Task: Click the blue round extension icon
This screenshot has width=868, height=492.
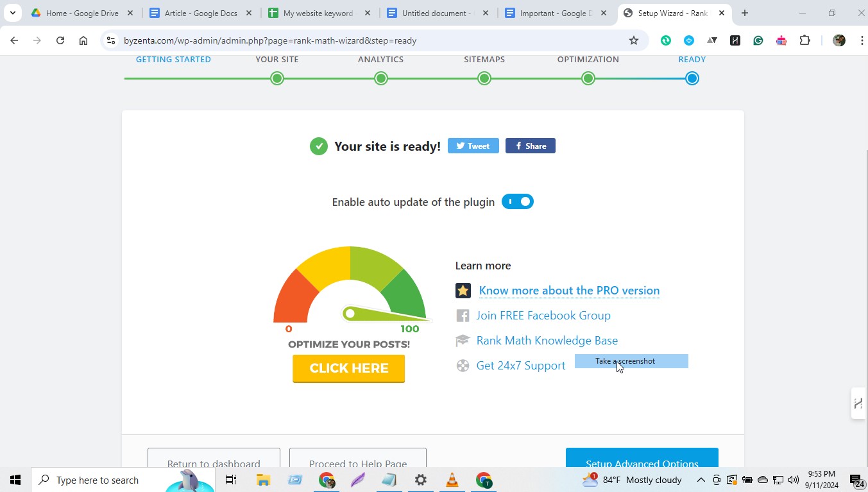Action: coord(689,40)
